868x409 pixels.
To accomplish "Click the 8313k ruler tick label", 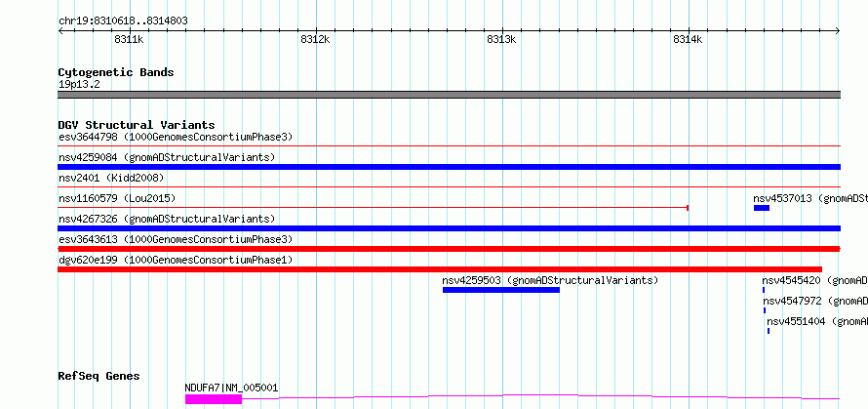I will [501, 39].
